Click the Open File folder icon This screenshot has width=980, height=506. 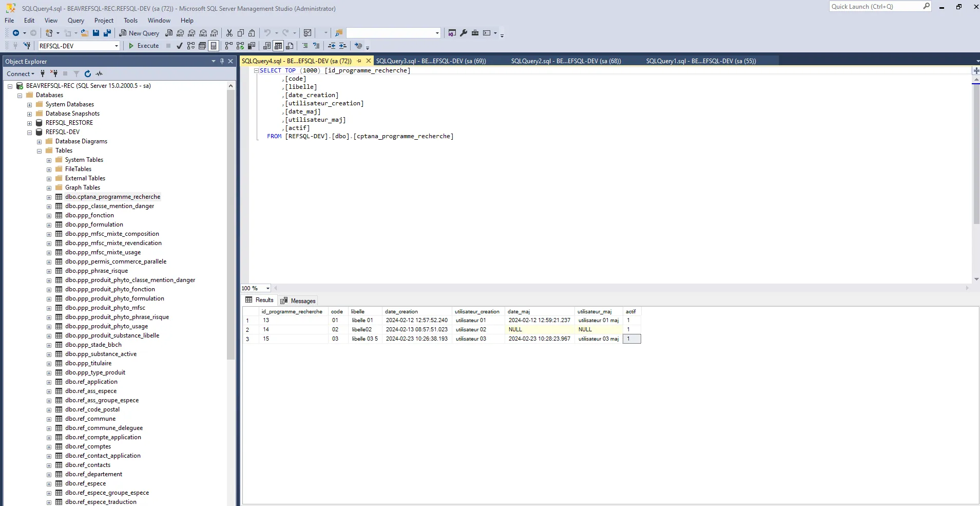(x=85, y=33)
